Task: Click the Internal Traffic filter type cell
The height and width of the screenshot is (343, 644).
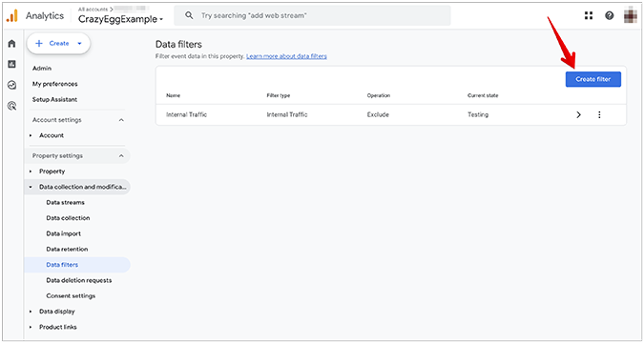Action: (287, 115)
